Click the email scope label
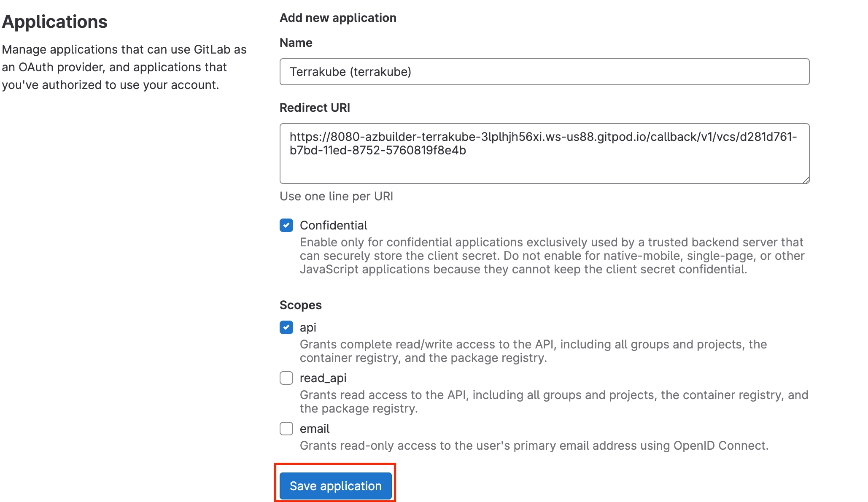 click(315, 429)
